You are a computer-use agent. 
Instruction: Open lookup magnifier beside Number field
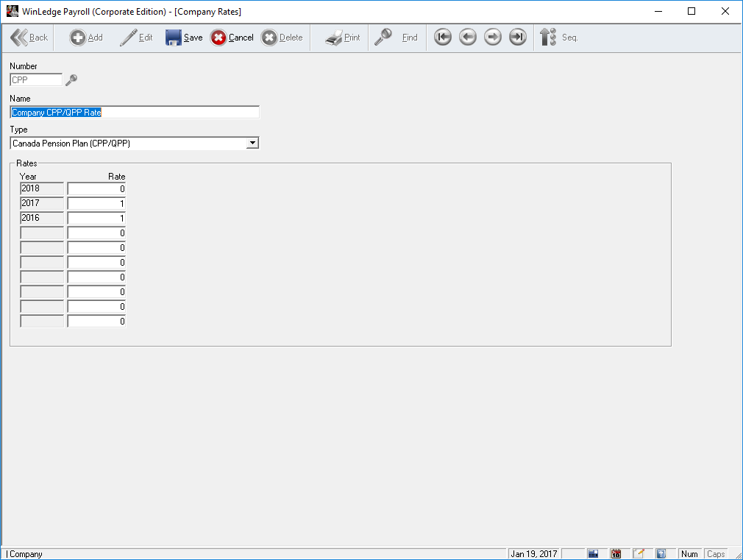71,80
